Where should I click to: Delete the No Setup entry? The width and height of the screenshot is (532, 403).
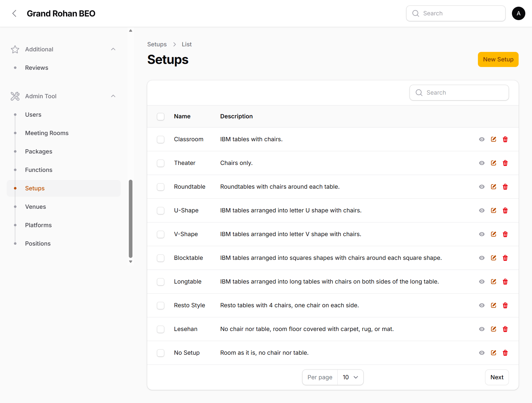(x=505, y=353)
